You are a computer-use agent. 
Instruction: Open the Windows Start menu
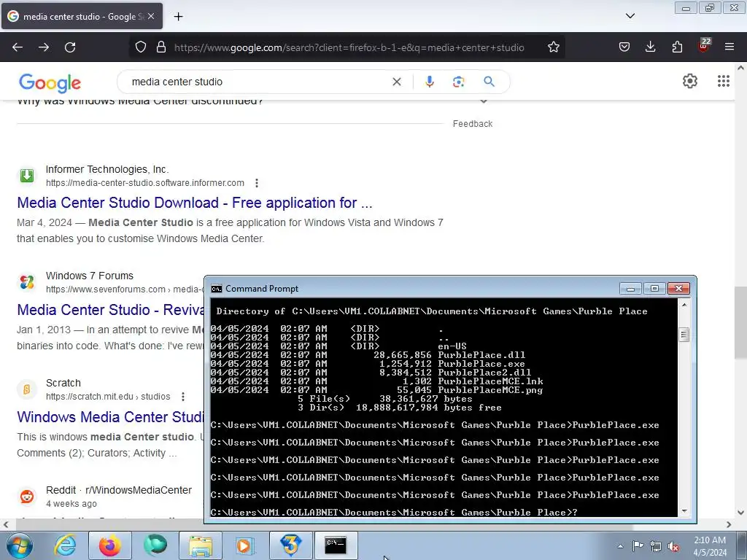20,545
